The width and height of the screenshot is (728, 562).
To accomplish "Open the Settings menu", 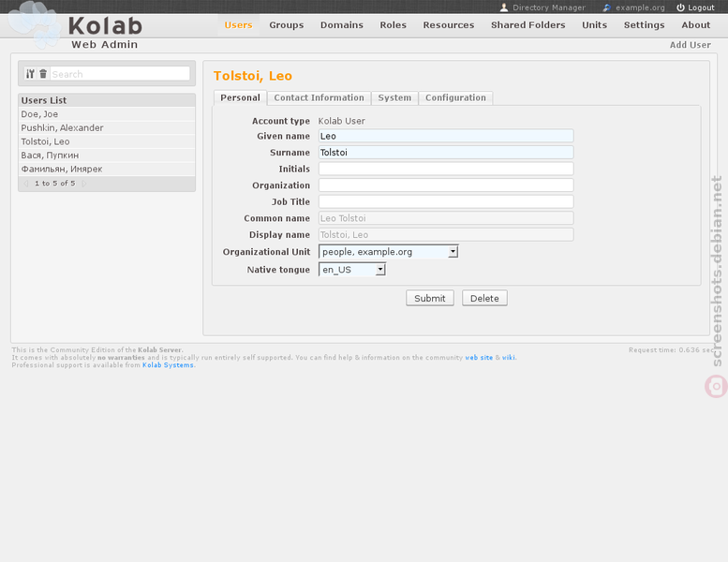I will (x=645, y=25).
